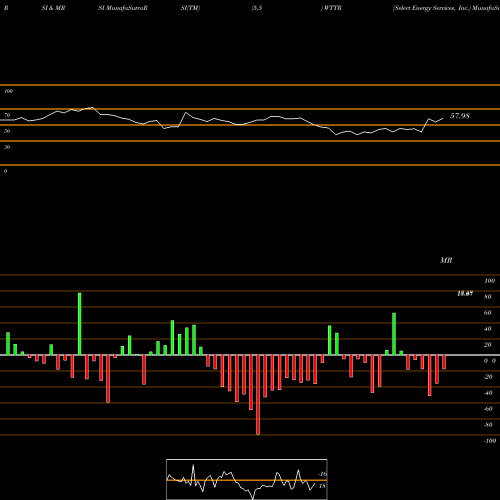Click the MR axis -20 label
This screenshot has width=500, height=500.
pyautogui.click(x=488, y=377)
